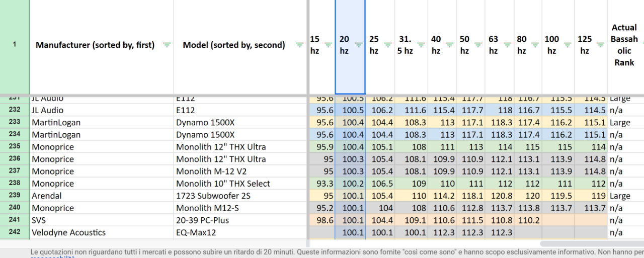The image size is (644, 258).
Task: Select row header 235
Action: [15, 147]
